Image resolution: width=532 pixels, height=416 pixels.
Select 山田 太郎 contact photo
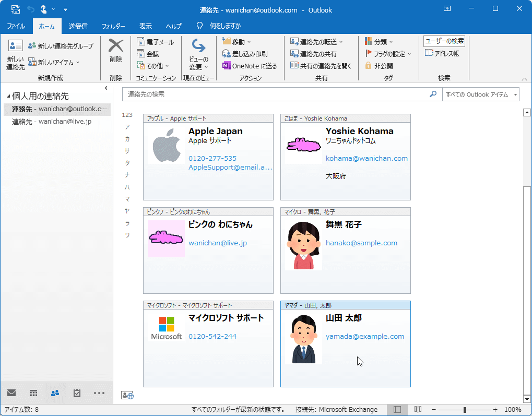click(x=303, y=339)
